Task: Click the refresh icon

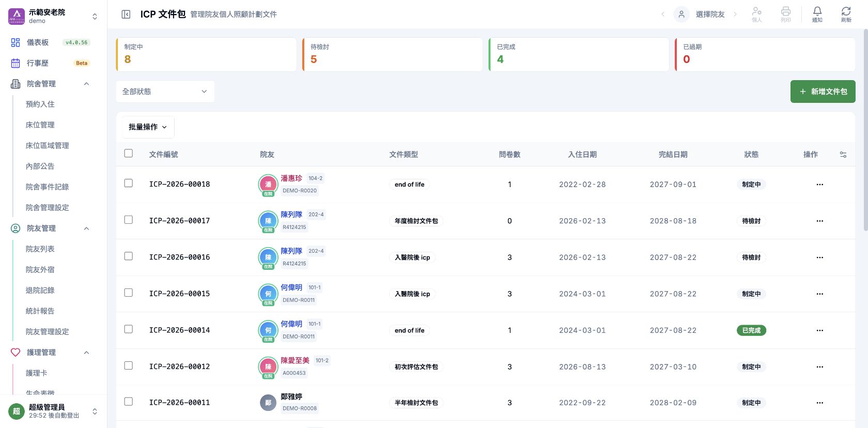Action: coord(846,14)
